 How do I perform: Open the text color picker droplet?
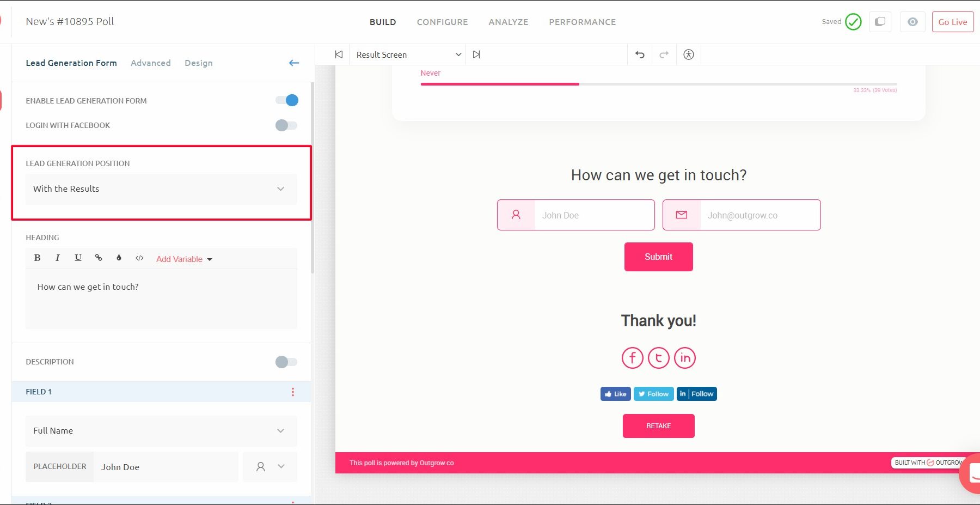point(119,258)
